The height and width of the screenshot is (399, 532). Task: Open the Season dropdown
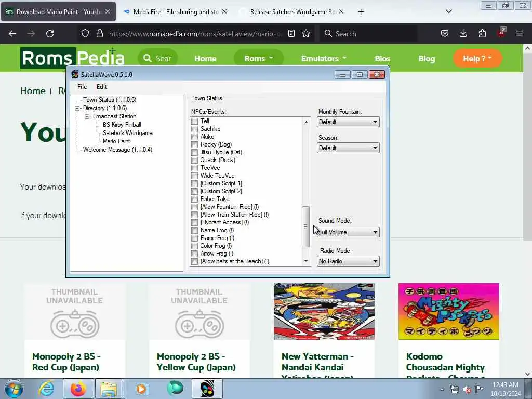[x=348, y=148]
